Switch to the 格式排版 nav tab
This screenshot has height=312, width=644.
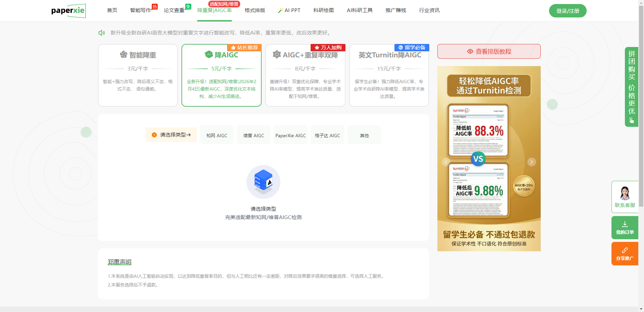click(x=255, y=10)
